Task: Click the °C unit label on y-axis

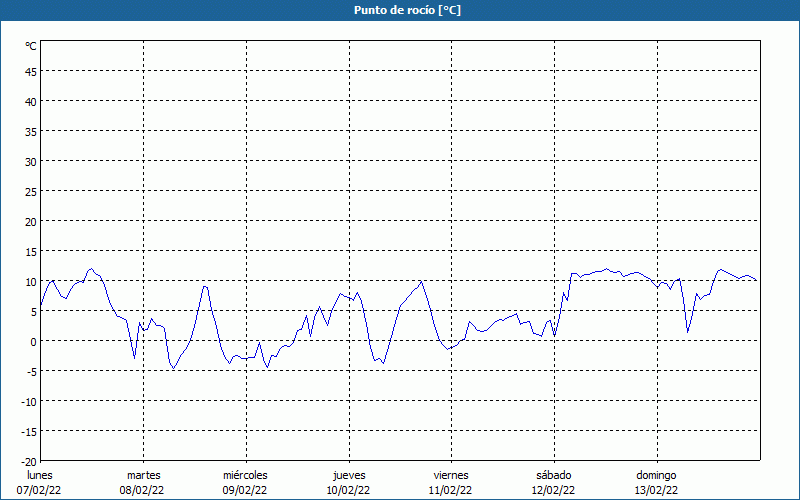Action: [31, 46]
